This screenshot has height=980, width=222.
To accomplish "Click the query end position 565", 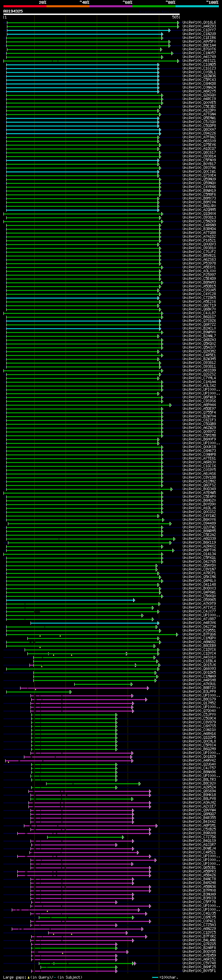I will tap(175, 17).
